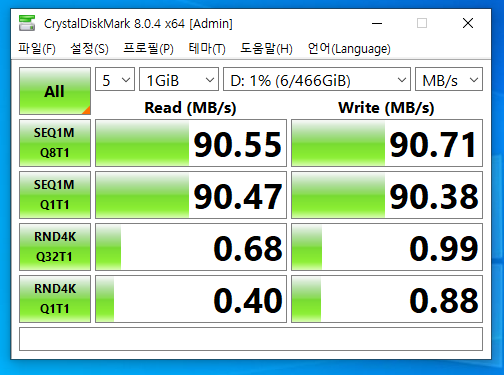
Task: Click the 90.47 SEQ1M Q1T1 read result
Action: coord(191,195)
